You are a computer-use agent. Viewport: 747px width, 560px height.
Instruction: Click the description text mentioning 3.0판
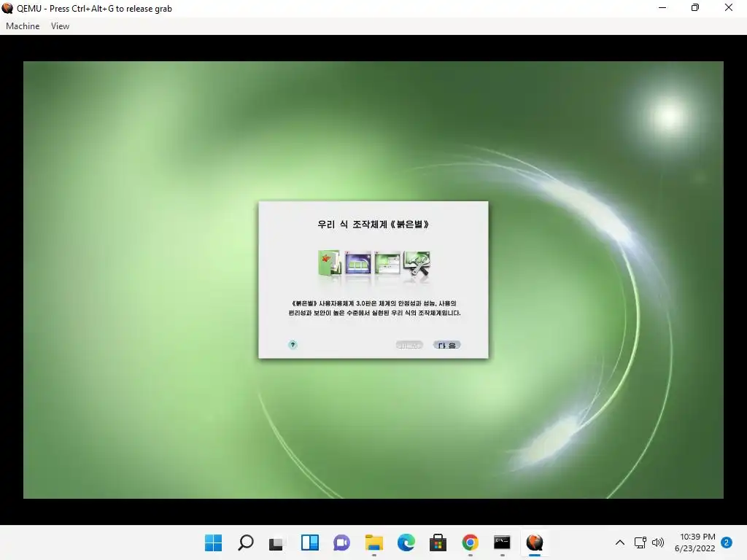[374, 308]
